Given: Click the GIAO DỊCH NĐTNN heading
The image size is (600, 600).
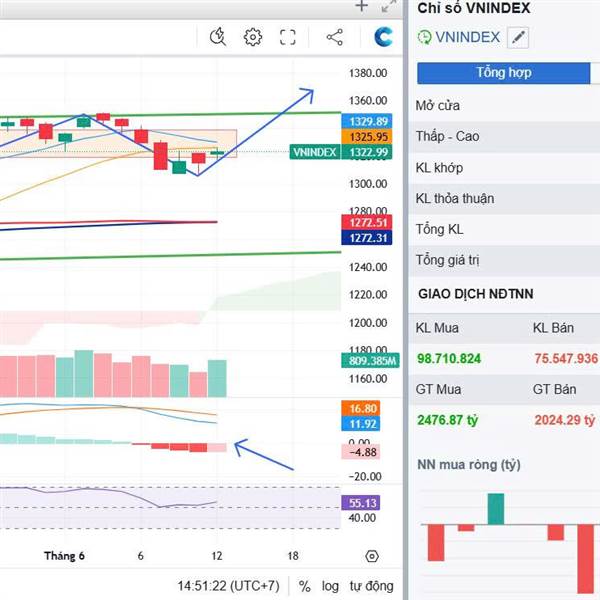Looking at the screenshot, I should click(476, 294).
